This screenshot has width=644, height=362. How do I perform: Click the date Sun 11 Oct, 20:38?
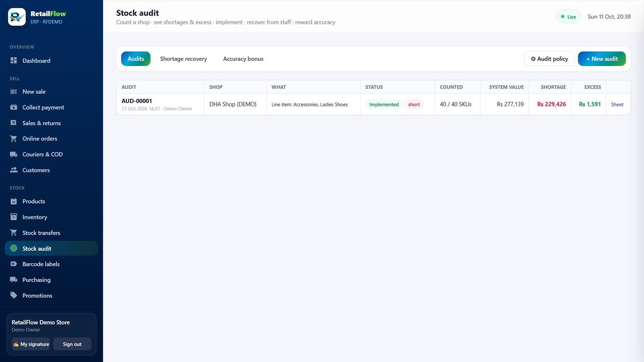609,17
